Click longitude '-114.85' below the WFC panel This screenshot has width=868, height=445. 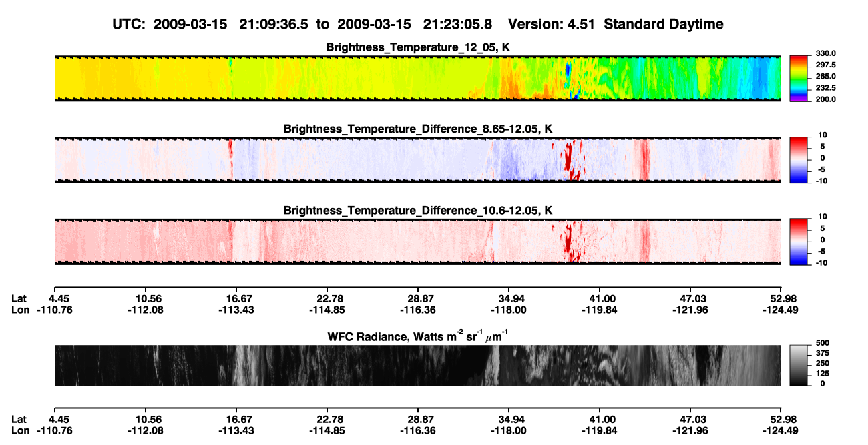point(327,430)
